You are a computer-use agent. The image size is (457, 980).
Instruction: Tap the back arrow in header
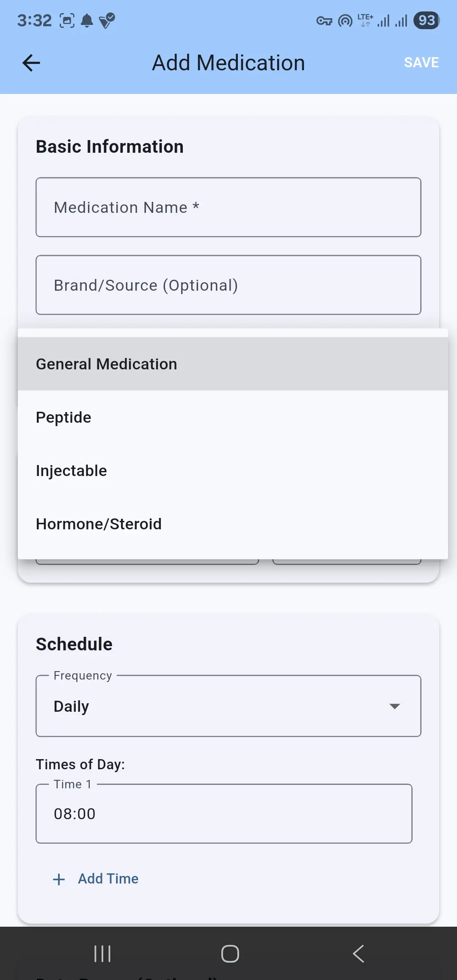pyautogui.click(x=31, y=63)
